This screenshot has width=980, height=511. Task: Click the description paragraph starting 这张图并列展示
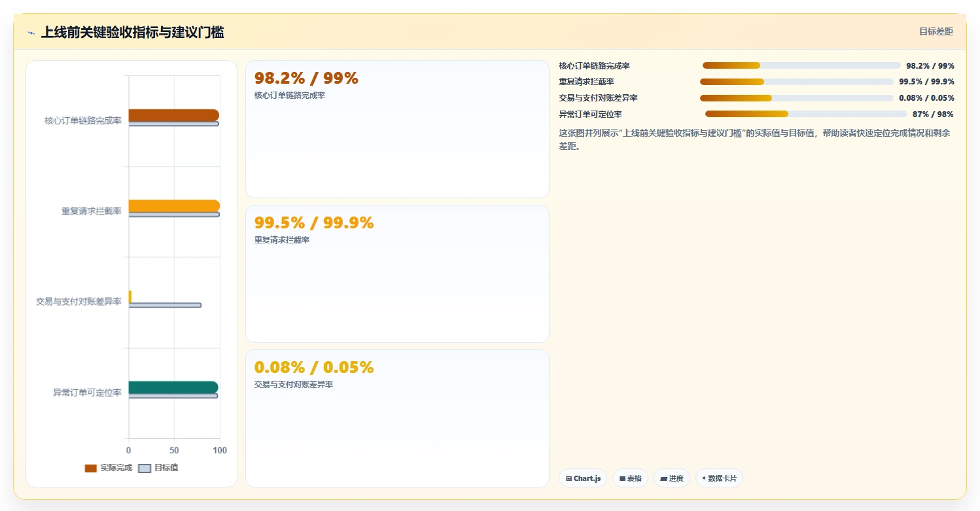755,139
